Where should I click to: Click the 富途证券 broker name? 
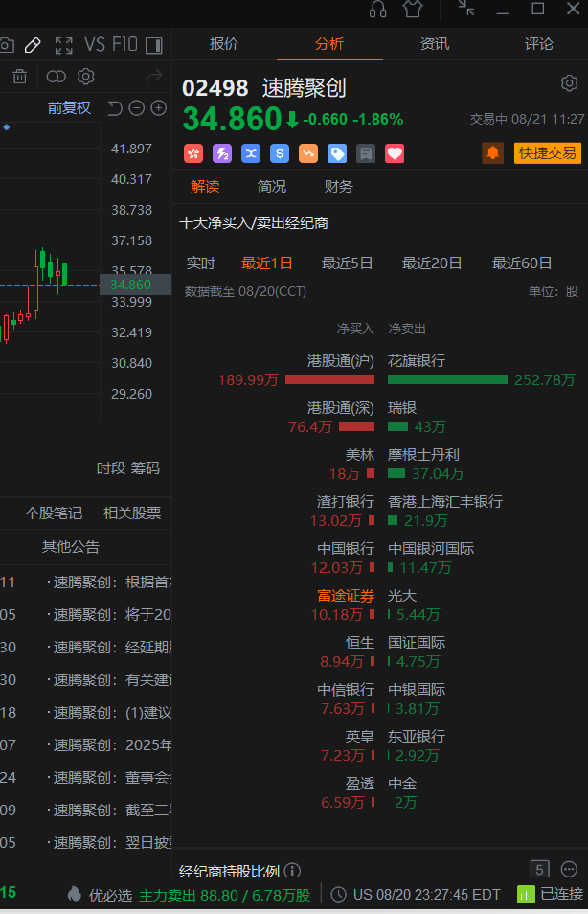(346, 596)
